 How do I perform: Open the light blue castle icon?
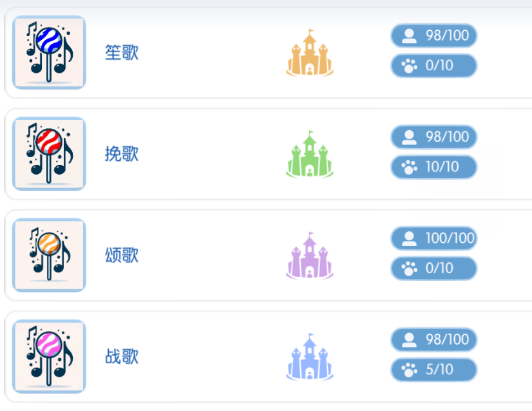coord(310,356)
